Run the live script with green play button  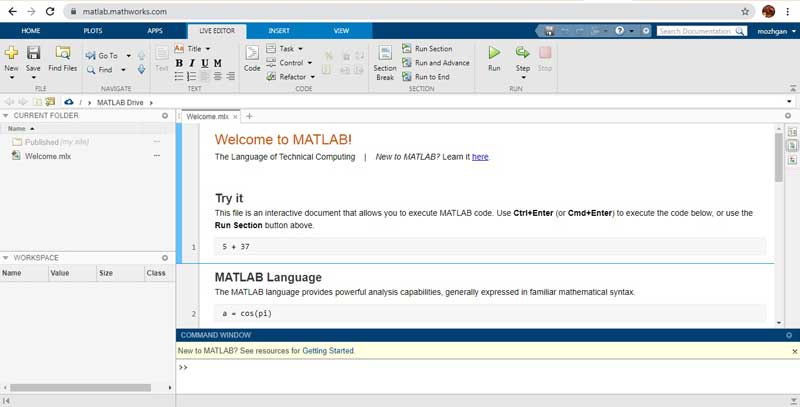pos(494,58)
